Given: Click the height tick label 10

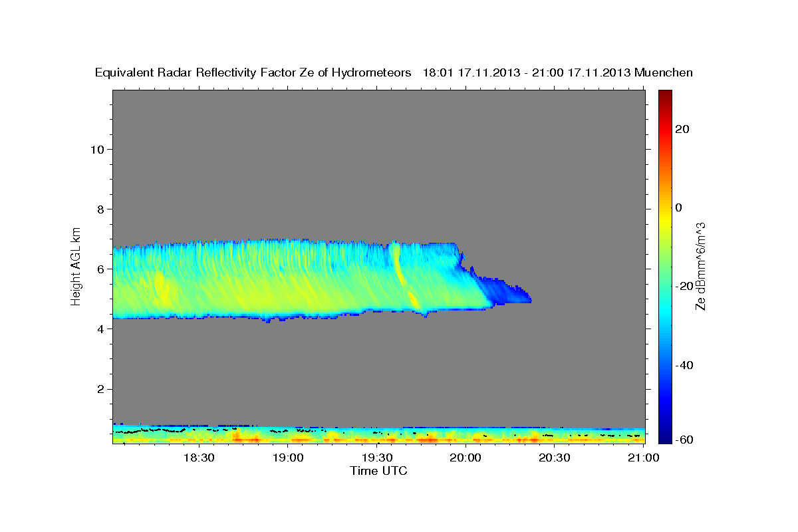Looking at the screenshot, I should (x=97, y=149).
